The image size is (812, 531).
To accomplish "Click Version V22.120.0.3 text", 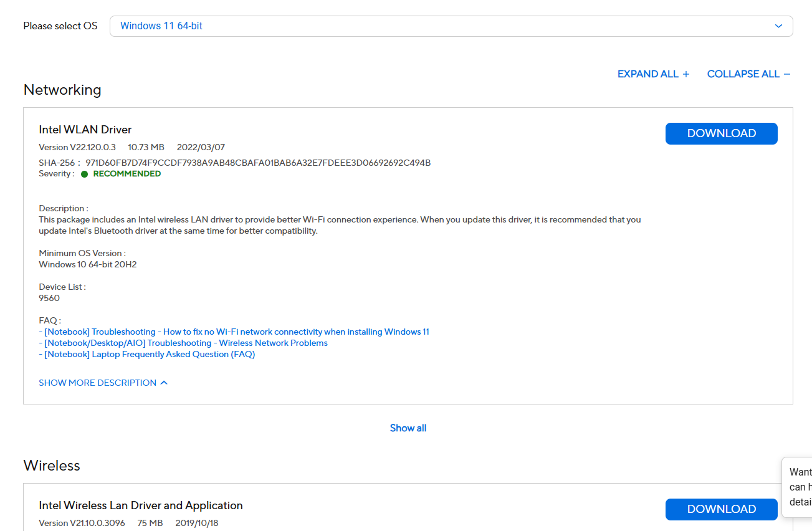I will (77, 147).
